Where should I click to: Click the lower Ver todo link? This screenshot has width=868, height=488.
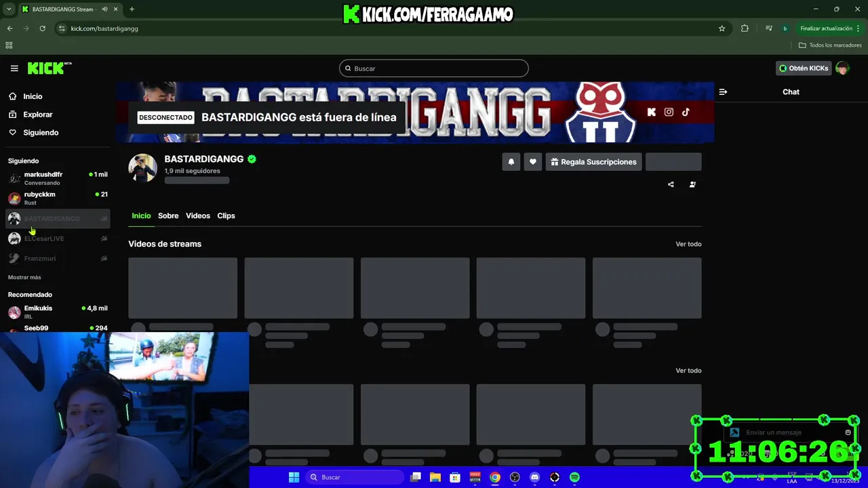(688, 371)
